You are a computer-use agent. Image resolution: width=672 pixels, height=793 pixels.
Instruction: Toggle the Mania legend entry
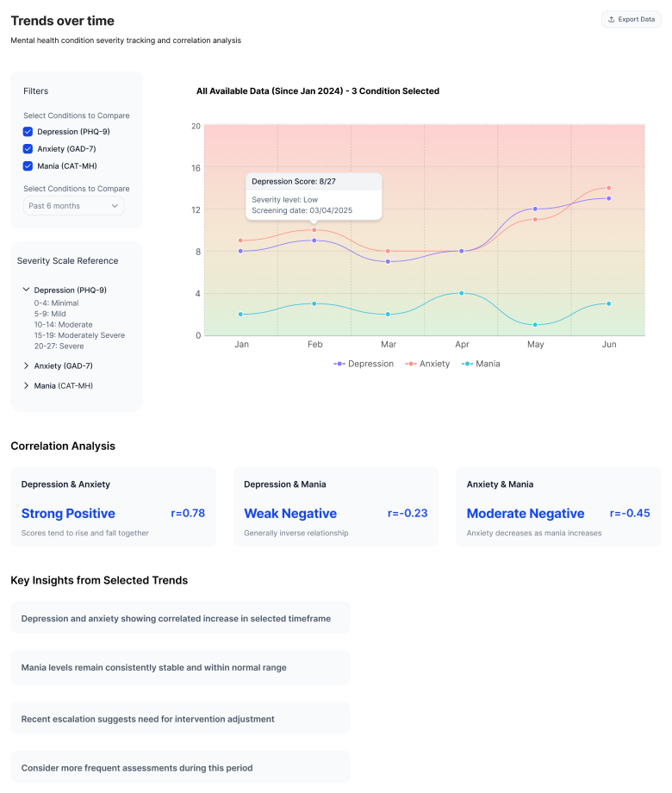pos(481,364)
